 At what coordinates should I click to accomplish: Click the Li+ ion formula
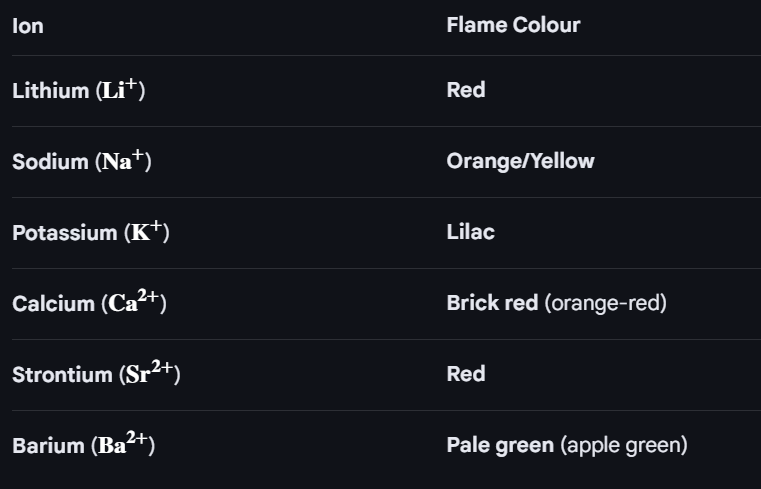click(122, 90)
